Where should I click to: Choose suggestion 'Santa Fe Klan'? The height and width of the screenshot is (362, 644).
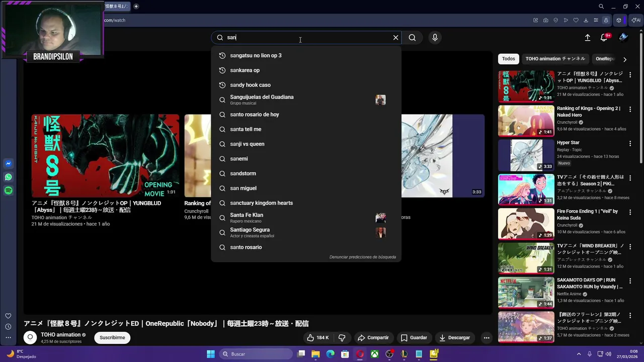coord(306,218)
